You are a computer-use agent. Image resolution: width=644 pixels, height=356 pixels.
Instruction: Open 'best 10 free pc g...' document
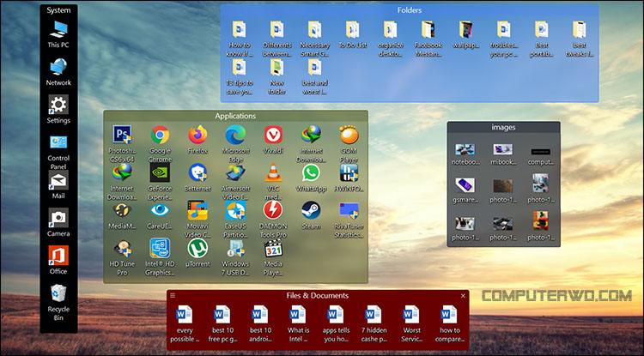coord(222,315)
